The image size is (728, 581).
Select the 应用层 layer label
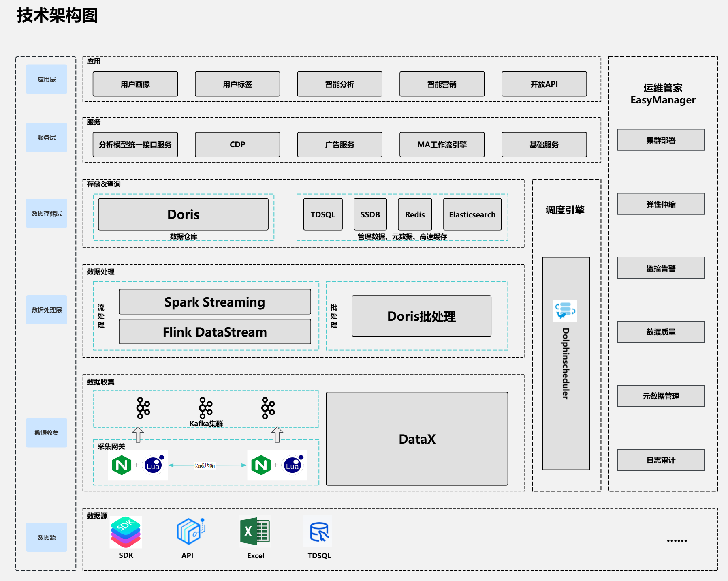pos(47,79)
